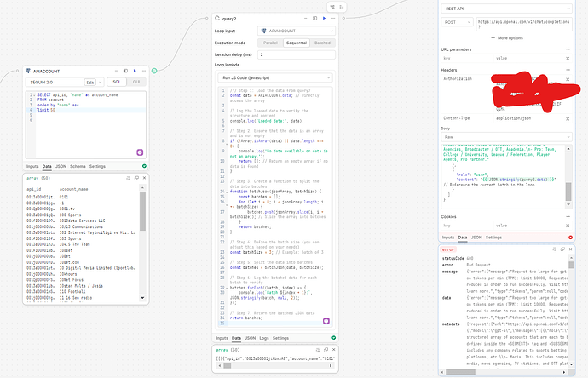Add a new cookie row
Screen dimensions: 588x378
pos(568,216)
